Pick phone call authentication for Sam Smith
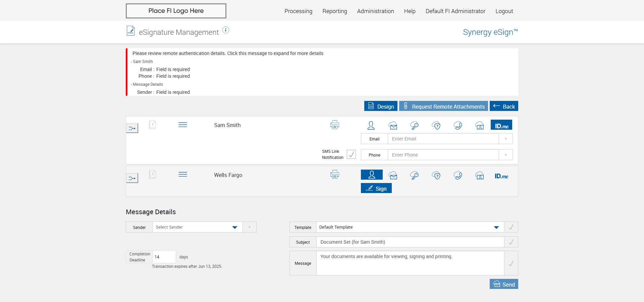The height and width of the screenshot is (302, 644). point(458,125)
